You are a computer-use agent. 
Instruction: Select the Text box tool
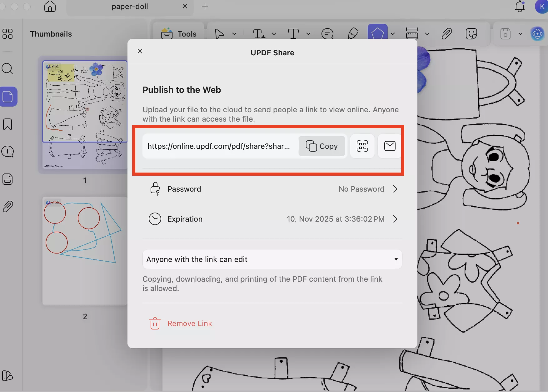pyautogui.click(x=293, y=34)
